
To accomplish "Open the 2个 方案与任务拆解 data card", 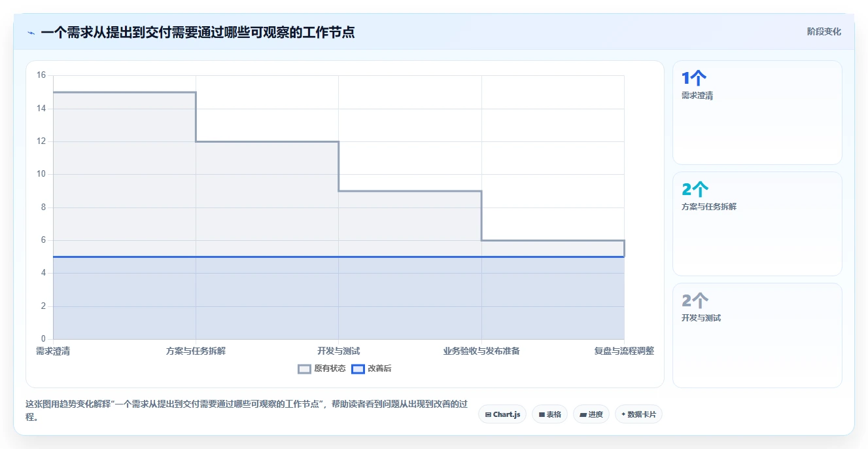I will coord(757,224).
